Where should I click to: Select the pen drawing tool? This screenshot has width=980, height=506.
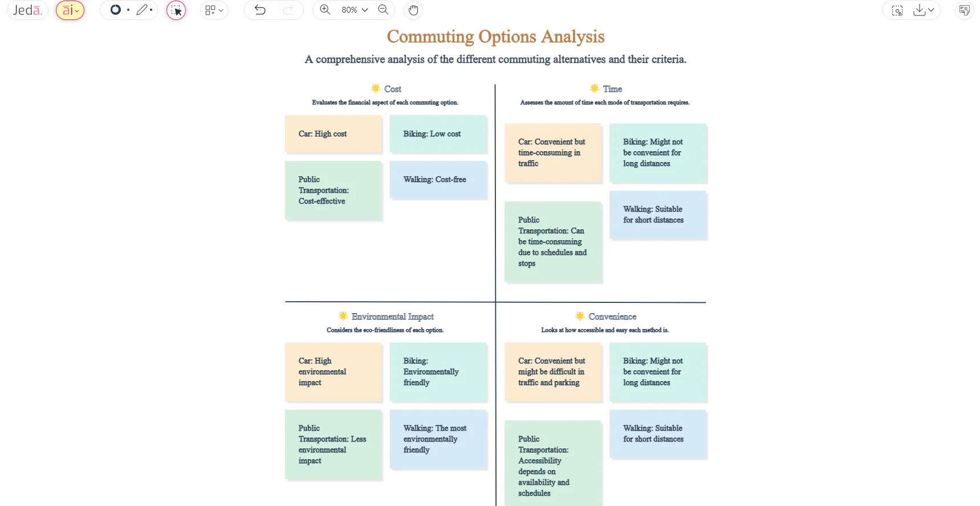142,10
